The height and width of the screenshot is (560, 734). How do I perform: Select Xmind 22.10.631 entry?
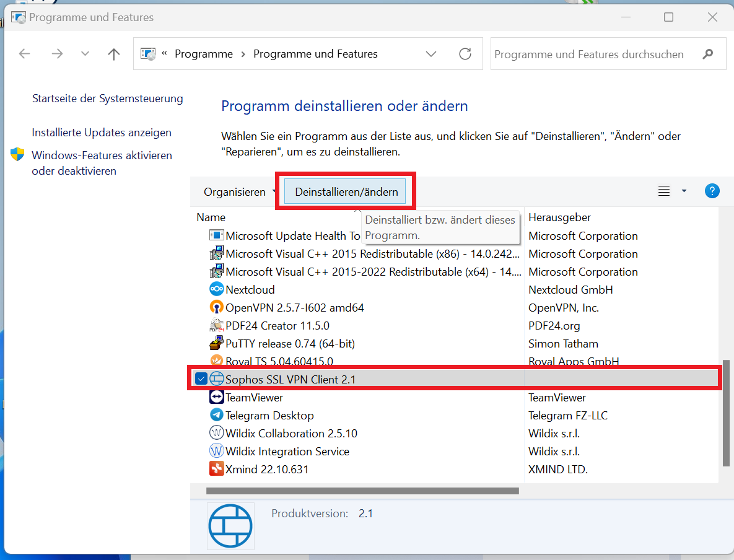click(x=267, y=470)
